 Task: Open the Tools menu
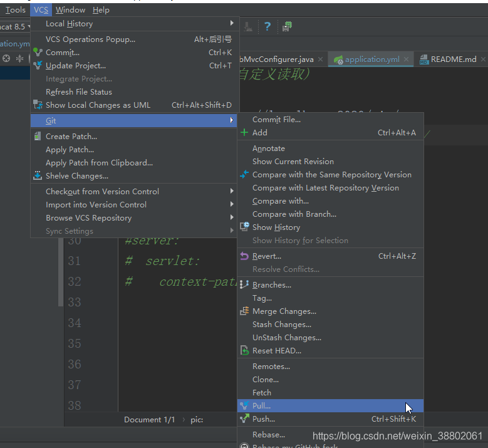(x=15, y=10)
